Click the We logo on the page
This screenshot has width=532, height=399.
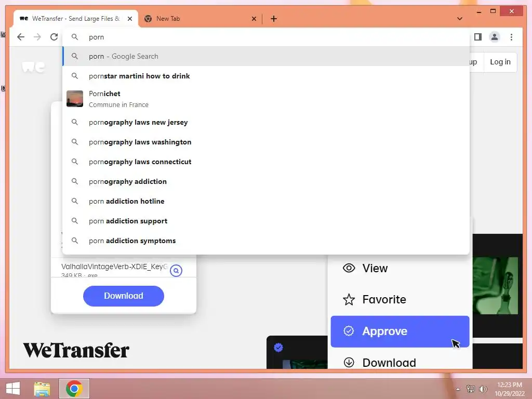(x=33, y=66)
